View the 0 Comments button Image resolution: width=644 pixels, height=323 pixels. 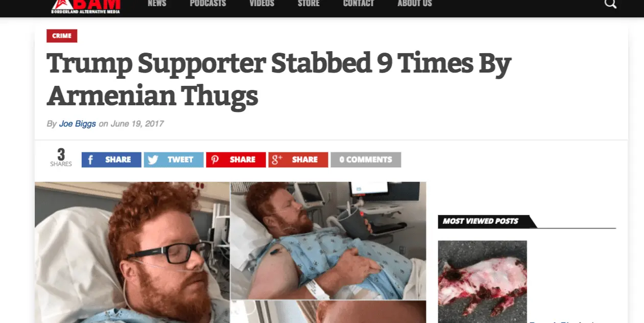pos(366,159)
